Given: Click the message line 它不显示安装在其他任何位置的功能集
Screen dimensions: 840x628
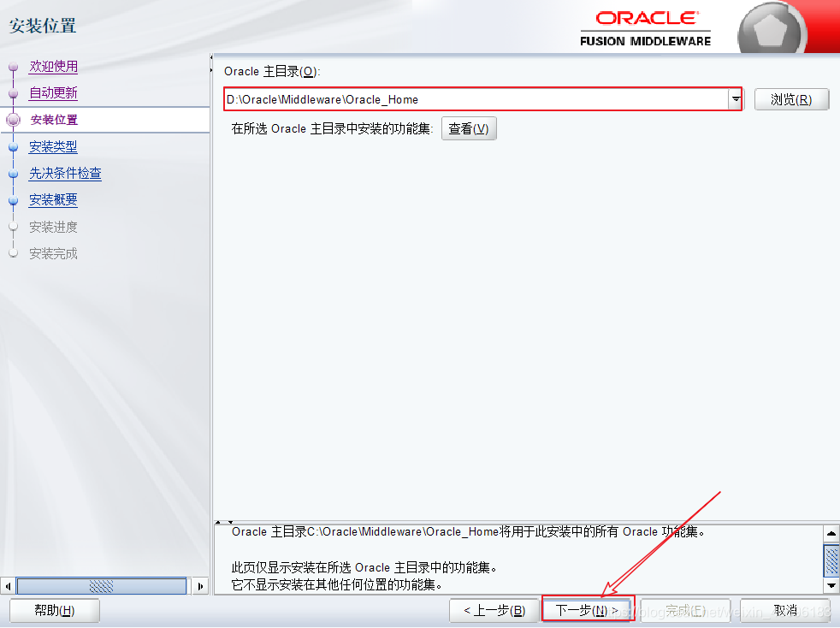Looking at the screenshot, I should (x=337, y=584).
